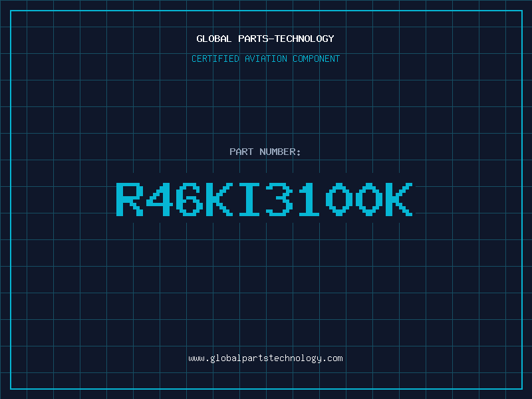Image resolution: width=532 pixels, height=399 pixels.
Task: Click the word TECHNOLOGY in the title
Action: click(x=305, y=39)
